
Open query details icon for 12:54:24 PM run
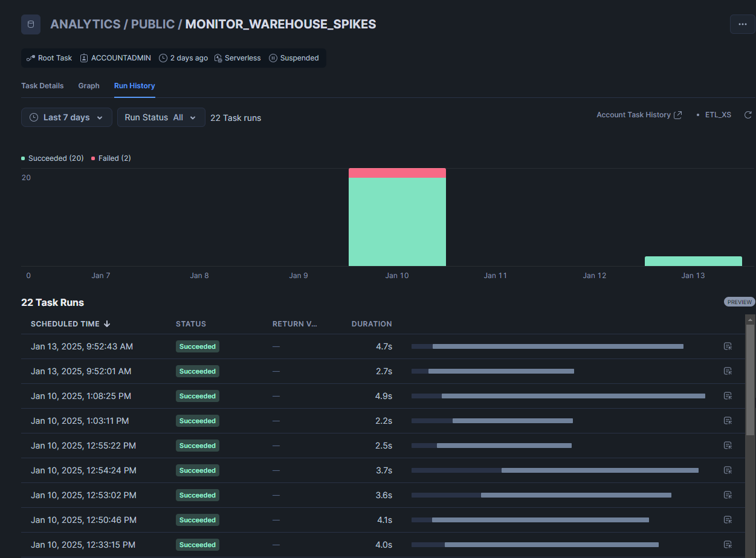[x=728, y=470]
